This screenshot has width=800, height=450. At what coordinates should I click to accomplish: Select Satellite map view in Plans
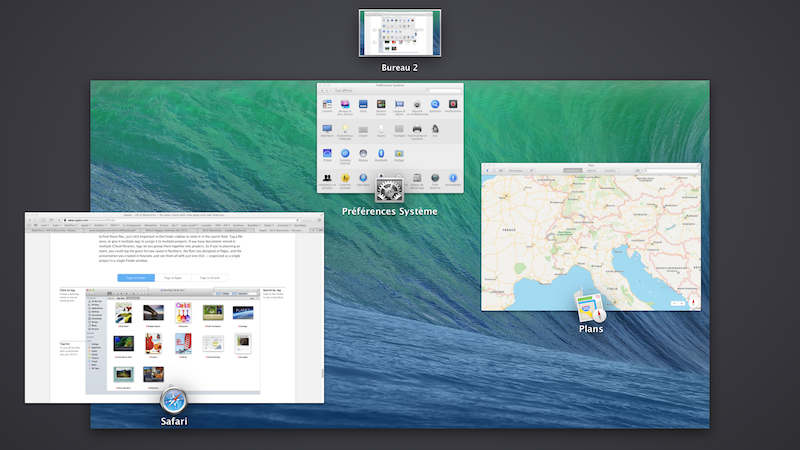coord(610,170)
